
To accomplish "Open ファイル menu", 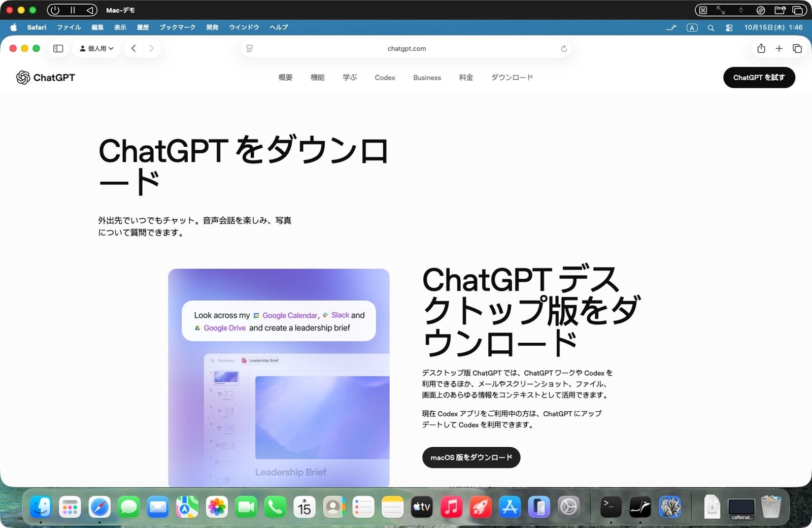I will [x=69, y=27].
